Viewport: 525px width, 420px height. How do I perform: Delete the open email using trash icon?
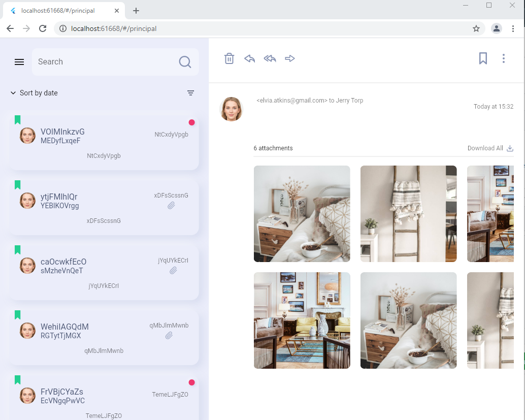click(229, 58)
